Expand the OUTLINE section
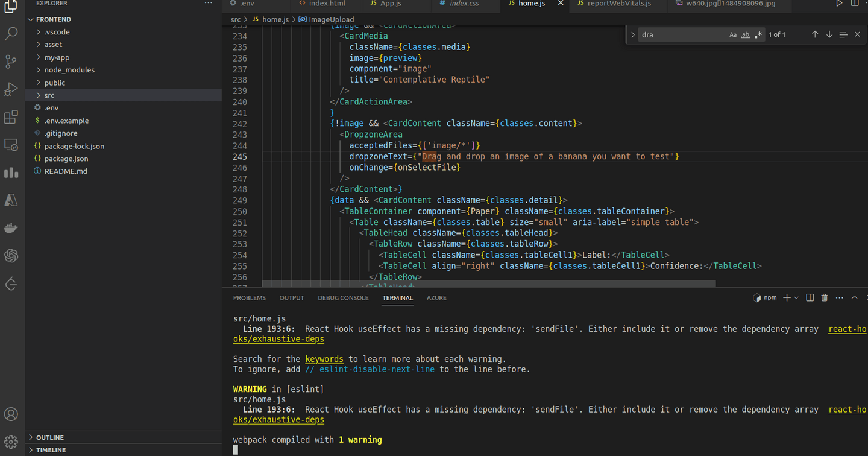The image size is (868, 456). [x=124, y=437]
